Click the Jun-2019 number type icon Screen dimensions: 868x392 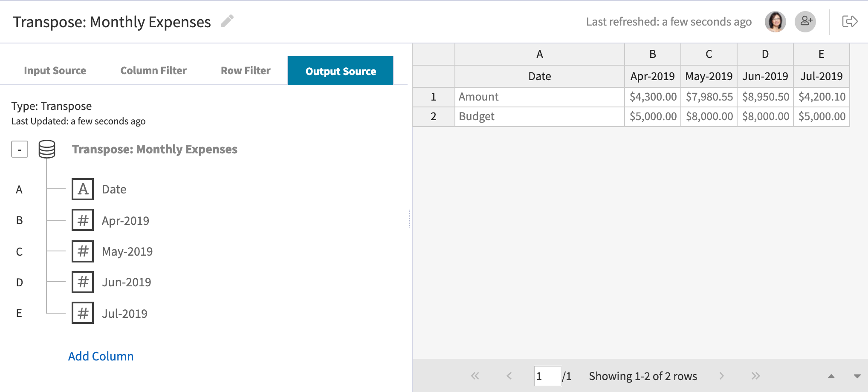83,282
